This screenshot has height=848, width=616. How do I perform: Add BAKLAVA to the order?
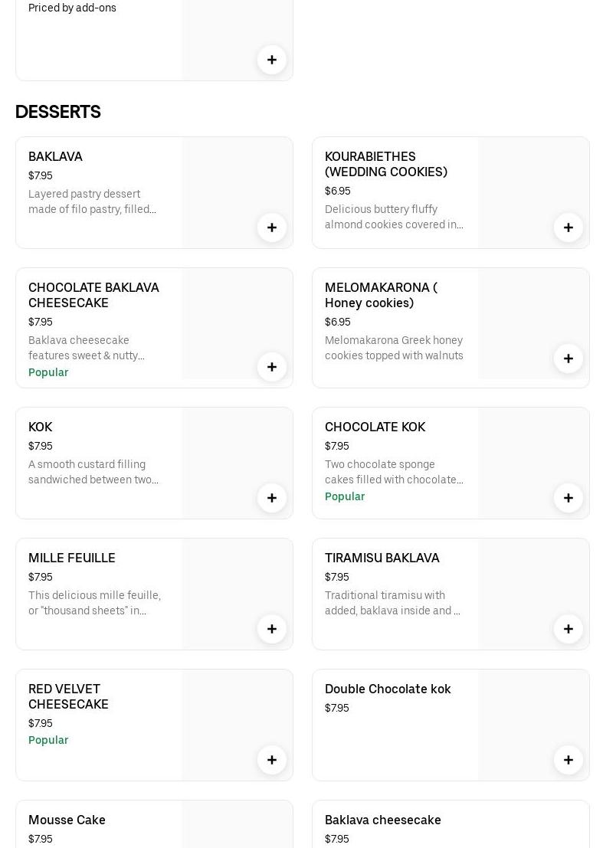[272, 228]
